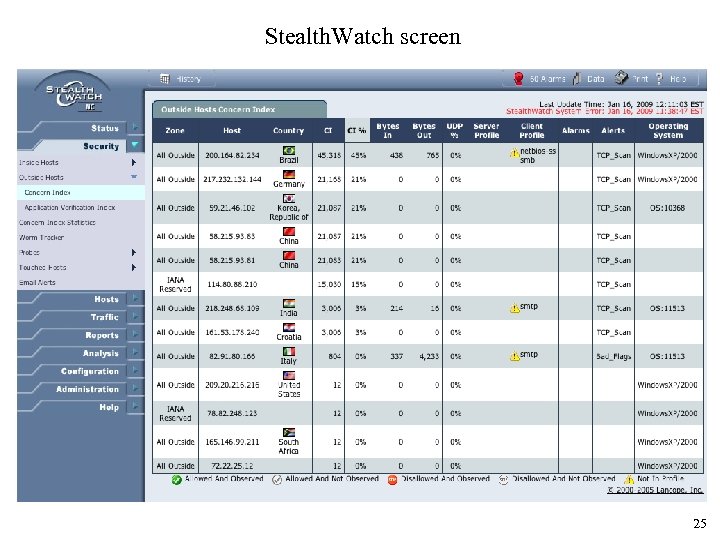Expand the Status menu arrow
The height and width of the screenshot is (540, 720).
pyautogui.click(x=135, y=127)
